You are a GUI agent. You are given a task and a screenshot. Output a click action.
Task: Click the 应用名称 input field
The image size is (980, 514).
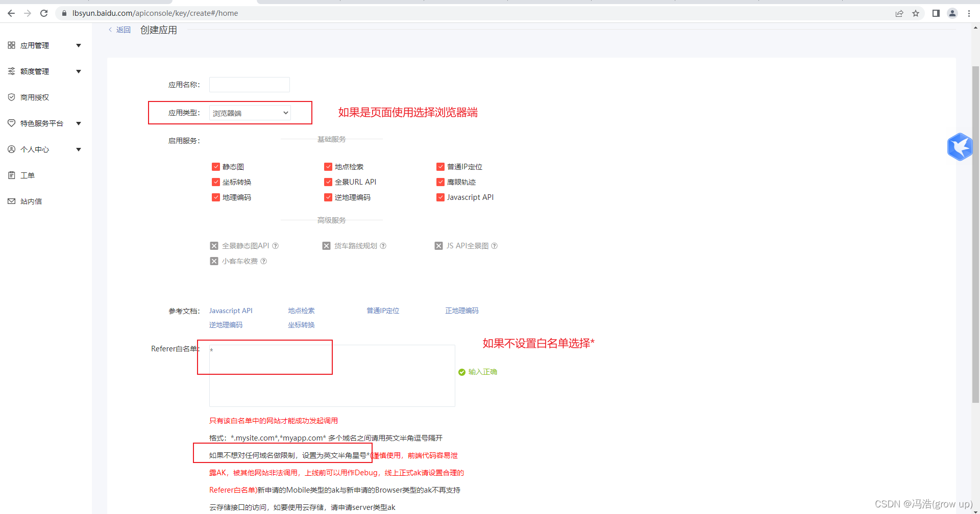[250, 85]
